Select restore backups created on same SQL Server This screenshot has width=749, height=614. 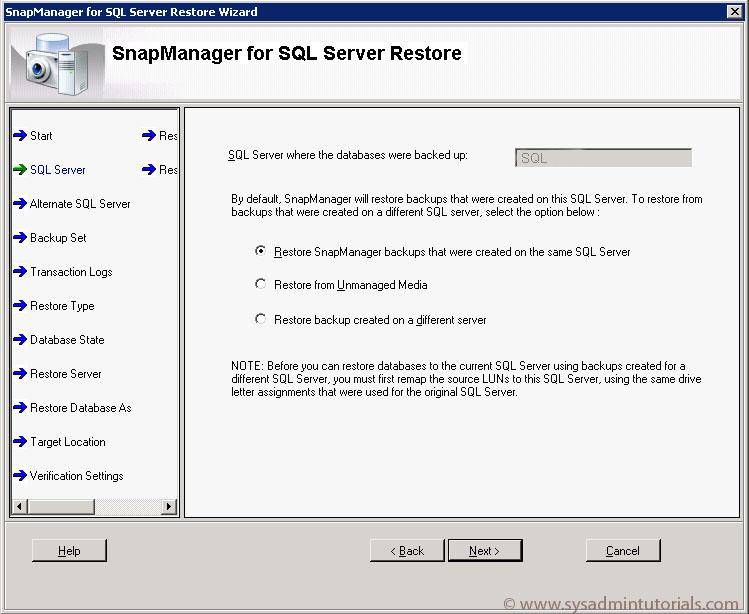260,251
